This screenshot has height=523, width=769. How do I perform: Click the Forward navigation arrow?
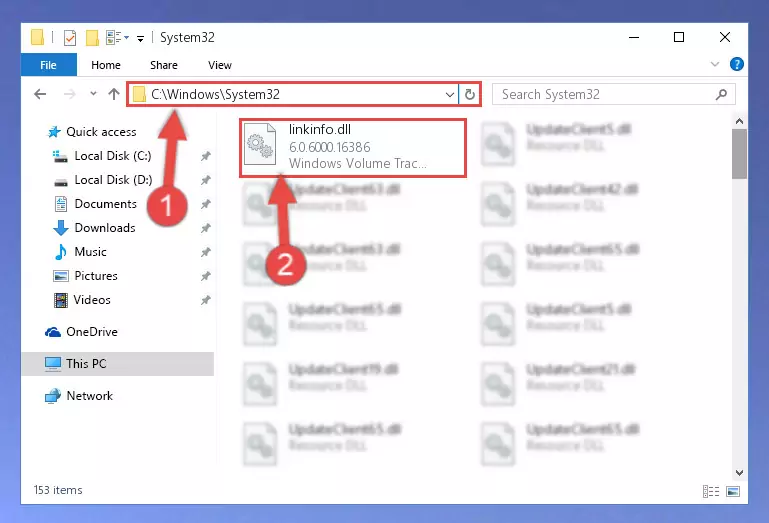[70, 94]
